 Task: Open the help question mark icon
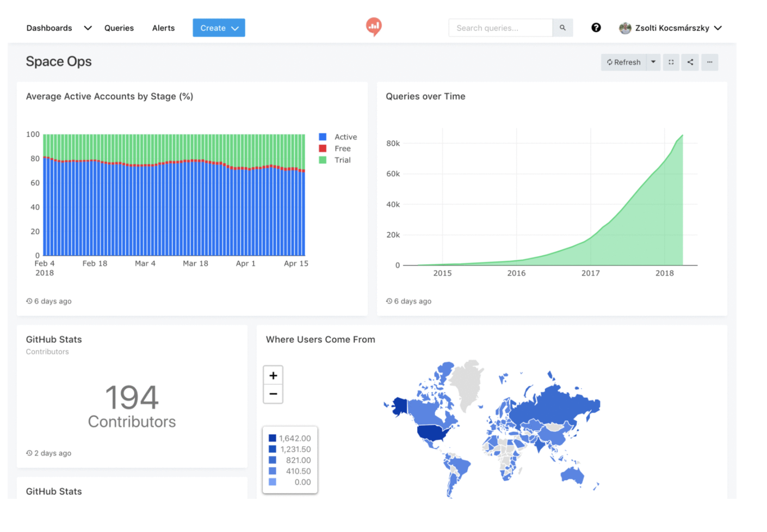[x=596, y=28]
